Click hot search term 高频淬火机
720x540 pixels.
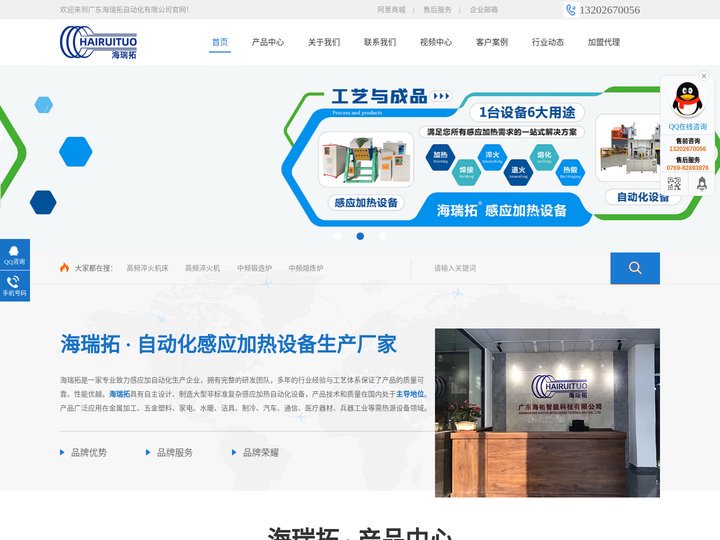pyautogui.click(x=202, y=268)
